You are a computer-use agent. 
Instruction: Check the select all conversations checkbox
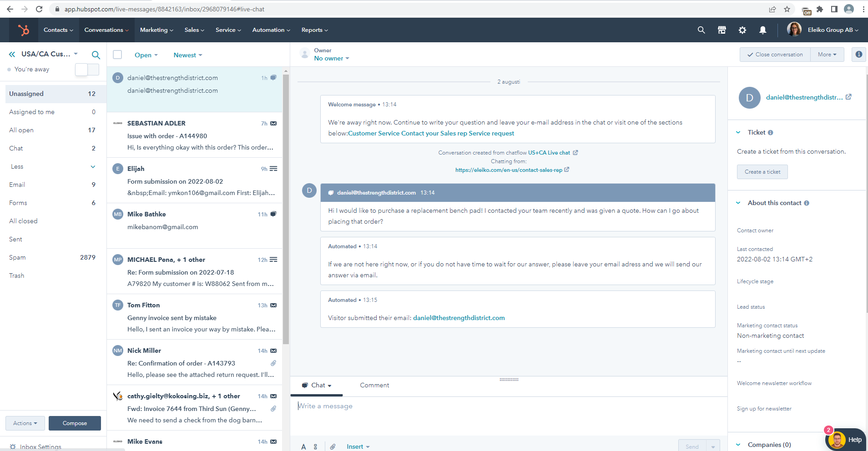[x=117, y=55]
